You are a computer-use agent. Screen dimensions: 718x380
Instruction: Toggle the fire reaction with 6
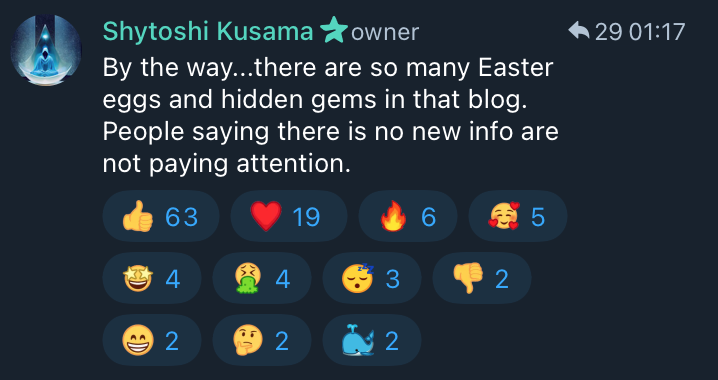click(408, 216)
